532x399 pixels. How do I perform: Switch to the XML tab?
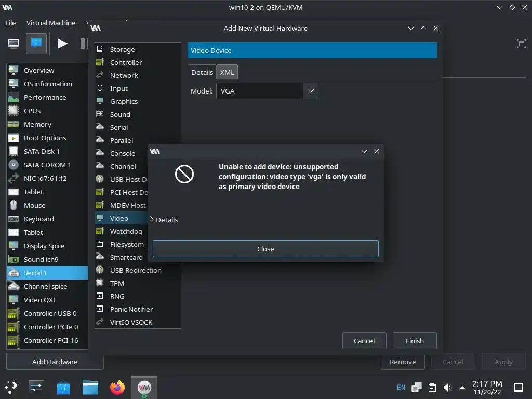point(227,72)
